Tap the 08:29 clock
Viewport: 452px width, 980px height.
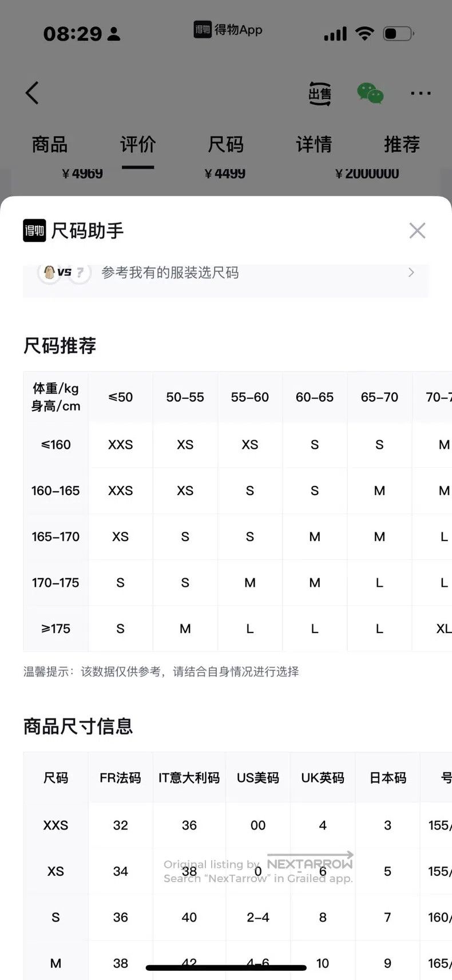click(x=73, y=34)
